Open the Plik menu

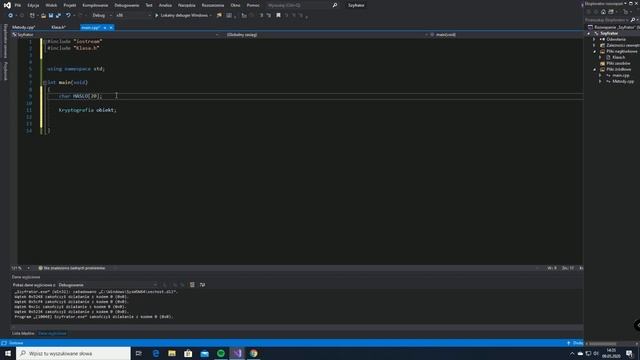tap(18, 5)
